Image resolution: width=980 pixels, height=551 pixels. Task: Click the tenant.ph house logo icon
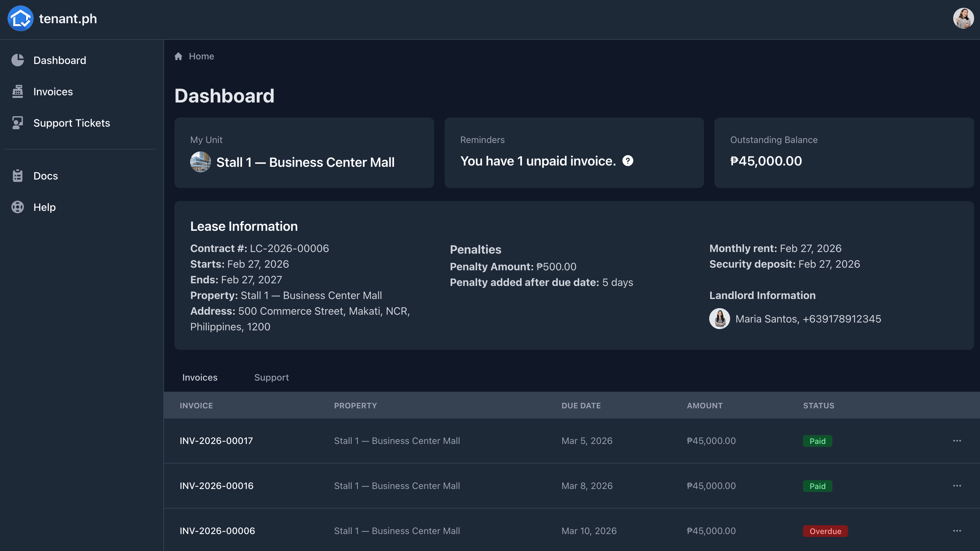coord(21,18)
